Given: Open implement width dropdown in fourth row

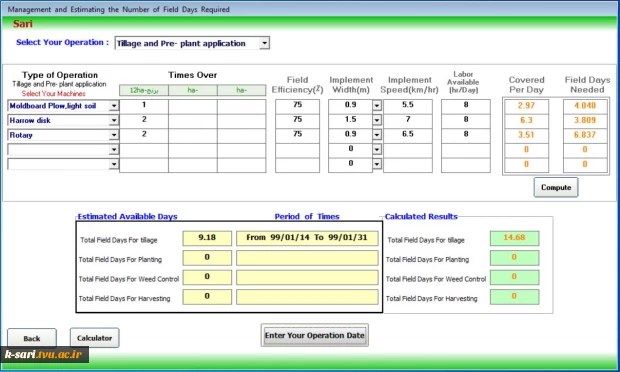Looking at the screenshot, I should (377, 150).
